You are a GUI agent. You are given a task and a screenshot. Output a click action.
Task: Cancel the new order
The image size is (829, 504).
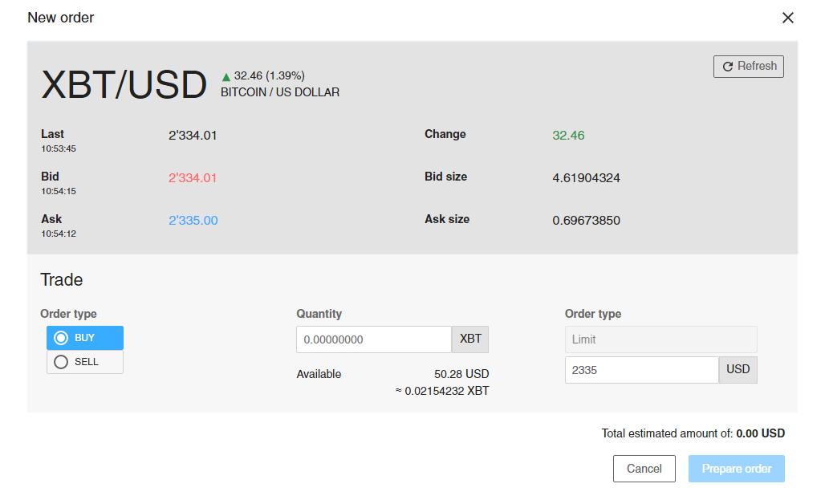point(644,469)
